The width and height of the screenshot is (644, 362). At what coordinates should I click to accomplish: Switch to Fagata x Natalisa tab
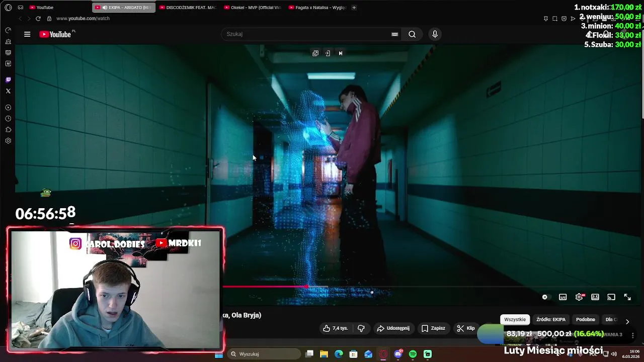coord(318,8)
